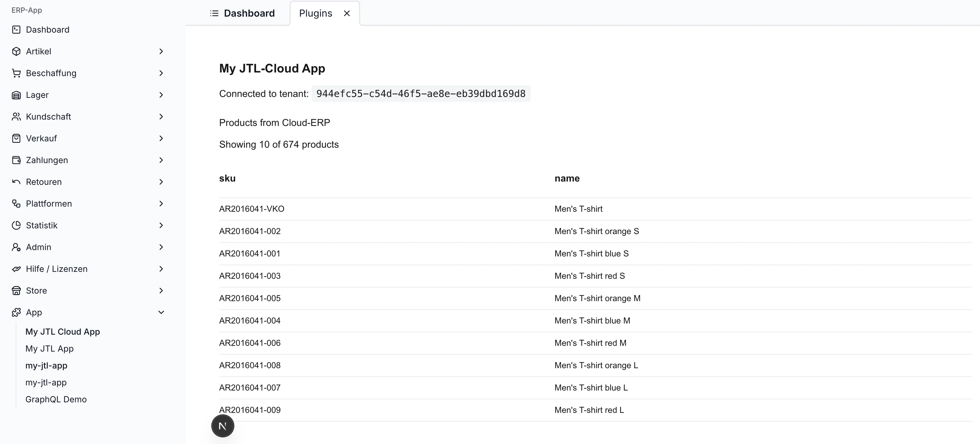Viewport: 980px width, 444px height.
Task: Click the Dashboard sidebar icon
Action: click(16, 30)
